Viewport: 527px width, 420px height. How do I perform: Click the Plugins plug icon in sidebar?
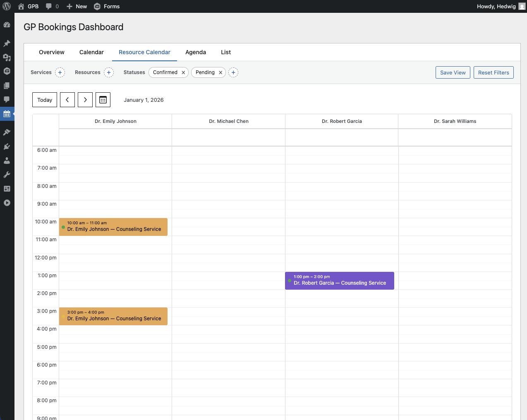tap(7, 146)
